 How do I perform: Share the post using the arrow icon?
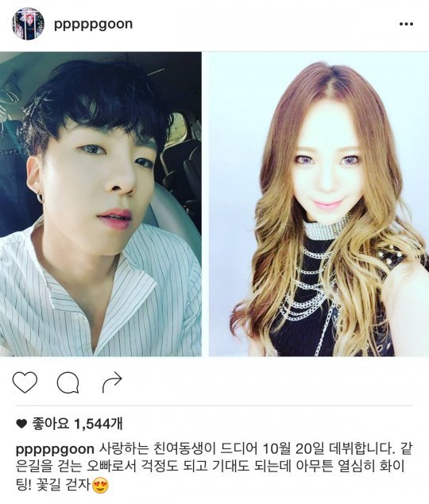(x=112, y=382)
